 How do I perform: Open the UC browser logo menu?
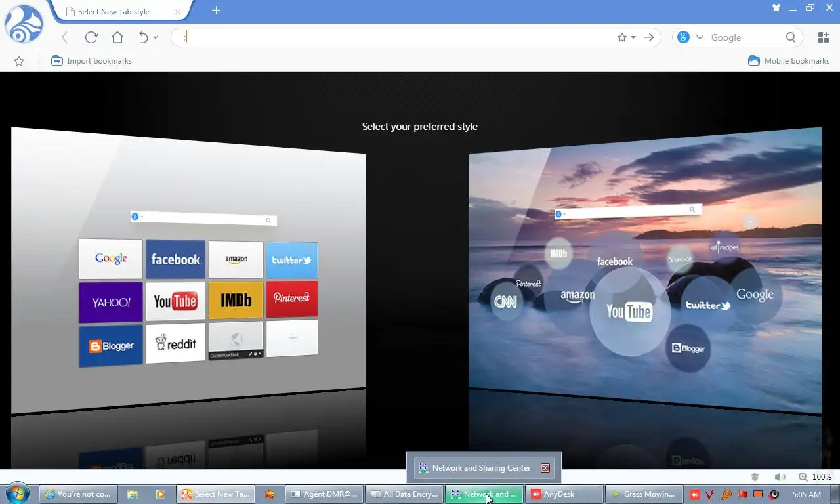pyautogui.click(x=24, y=24)
